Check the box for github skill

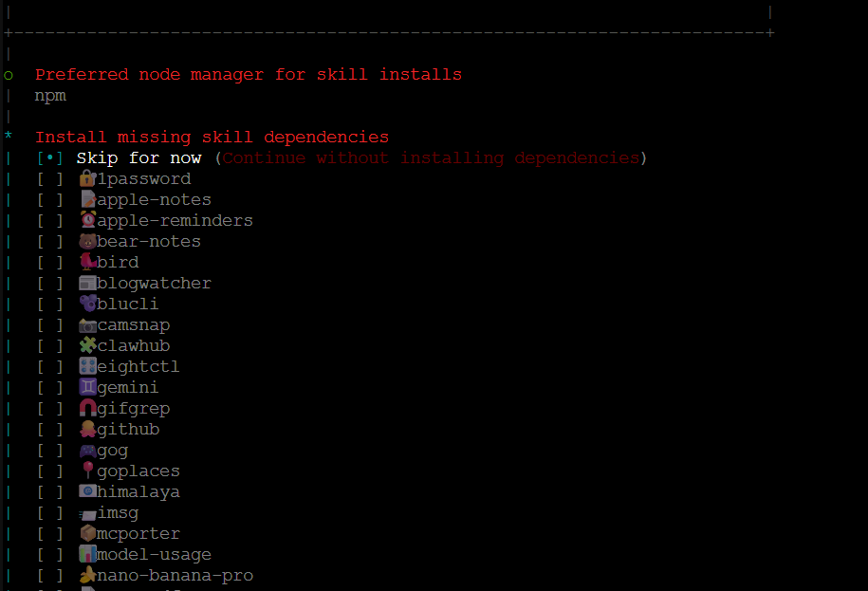point(50,429)
